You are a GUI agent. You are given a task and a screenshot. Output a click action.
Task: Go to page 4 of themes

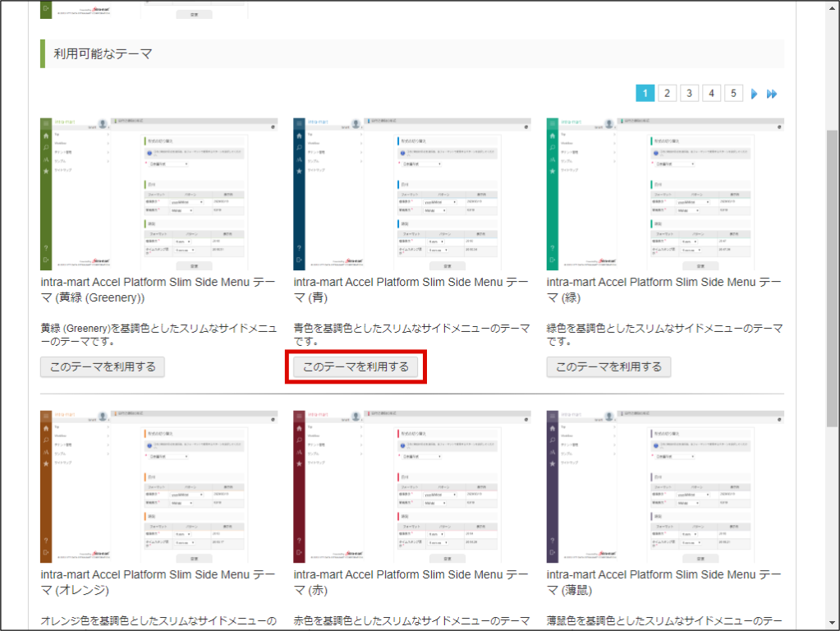pyautogui.click(x=711, y=94)
